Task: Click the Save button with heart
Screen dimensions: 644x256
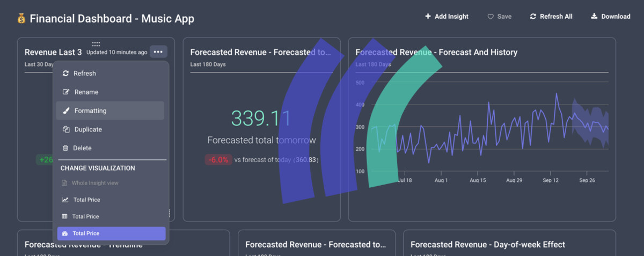Action: pos(499,17)
